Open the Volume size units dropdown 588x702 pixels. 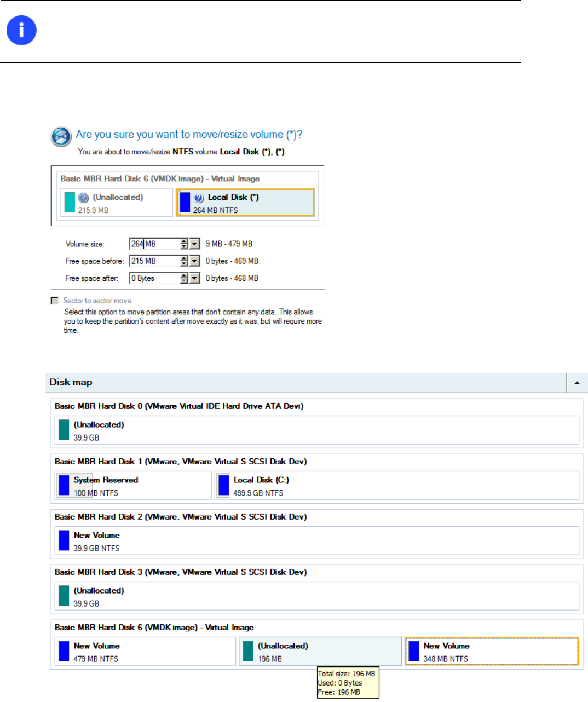(195, 244)
